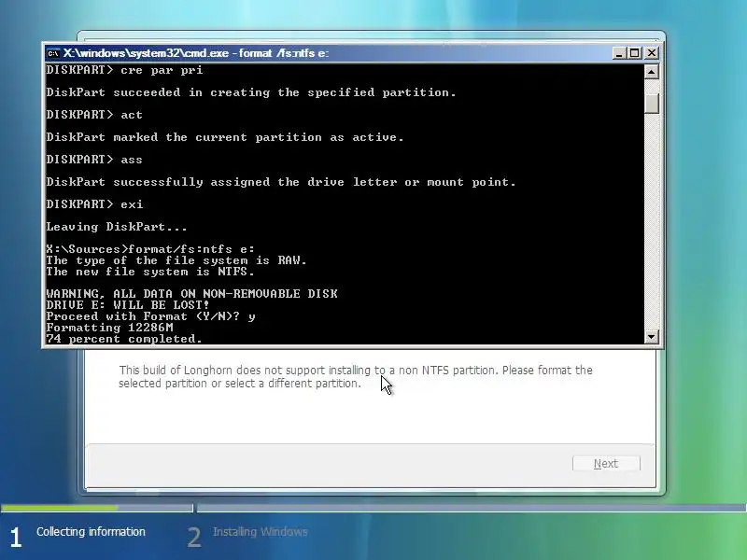The height and width of the screenshot is (560, 747).
Task: Click the 'DISKPART> act' command line
Action: point(94,115)
